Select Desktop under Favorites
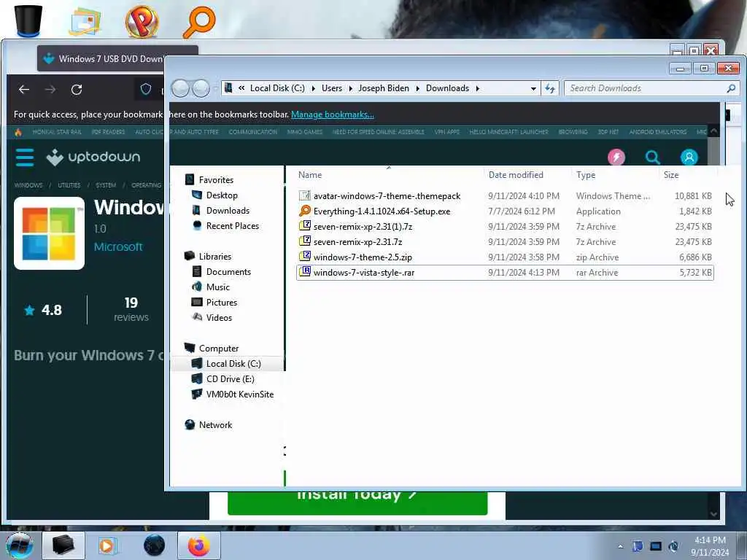 [x=222, y=195]
